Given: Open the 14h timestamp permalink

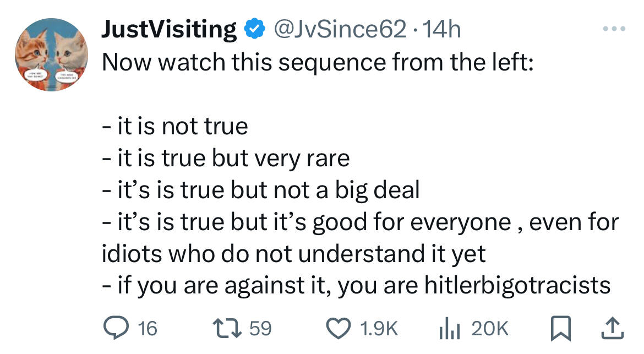Looking at the screenshot, I should 441,29.
